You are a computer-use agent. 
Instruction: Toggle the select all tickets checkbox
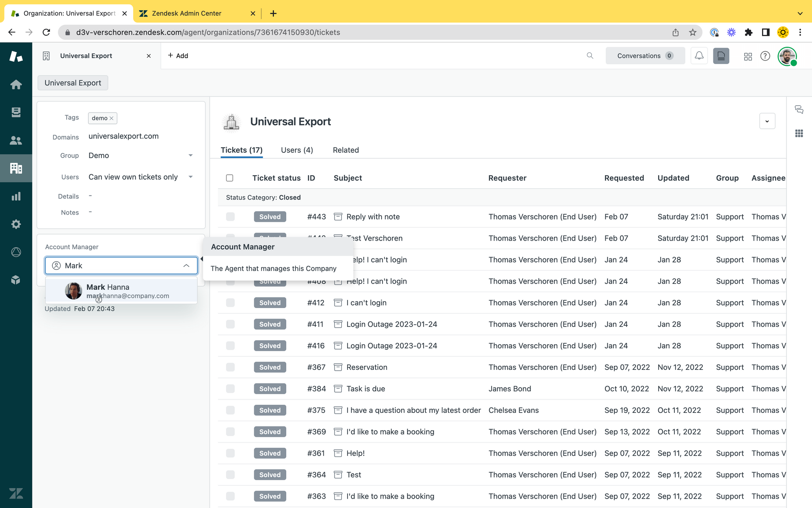click(229, 178)
